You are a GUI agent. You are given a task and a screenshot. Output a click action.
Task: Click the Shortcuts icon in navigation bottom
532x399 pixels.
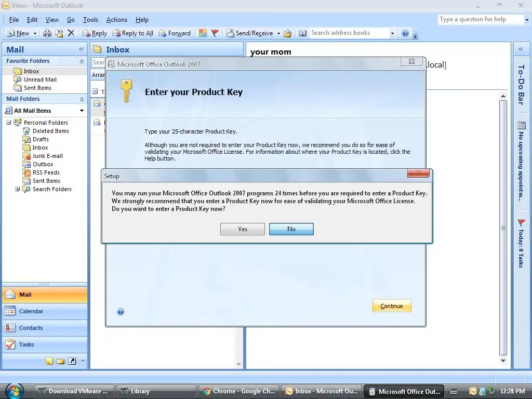pyautogui.click(x=72, y=361)
